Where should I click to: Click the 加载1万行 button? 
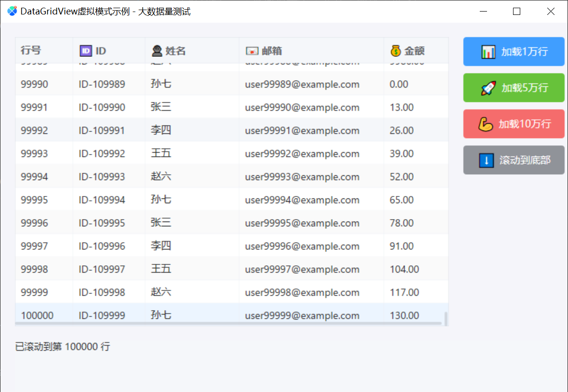514,52
